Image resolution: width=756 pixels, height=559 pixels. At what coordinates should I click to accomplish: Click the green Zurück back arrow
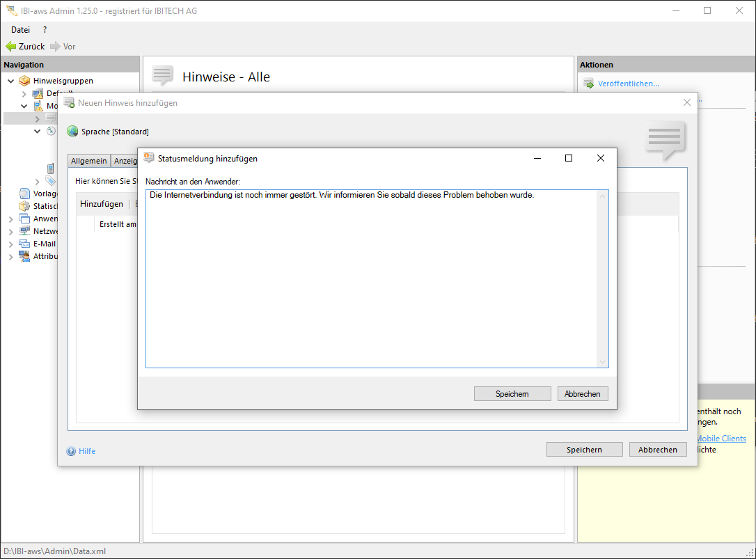[x=11, y=47]
